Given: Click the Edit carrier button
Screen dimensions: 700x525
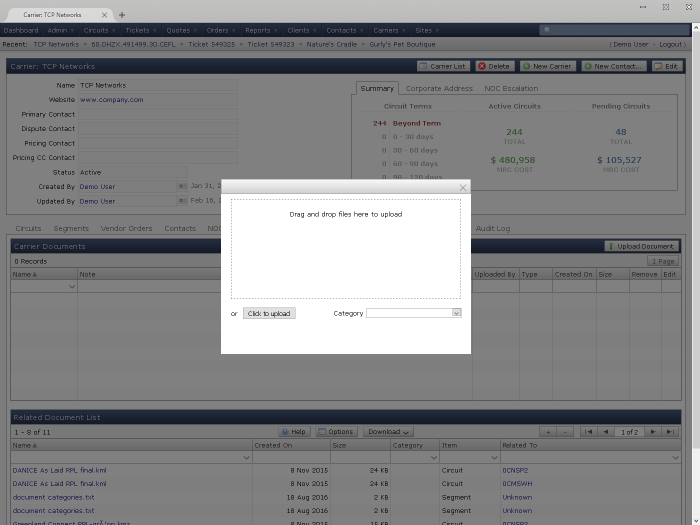Looking at the screenshot, I should pos(665,66).
